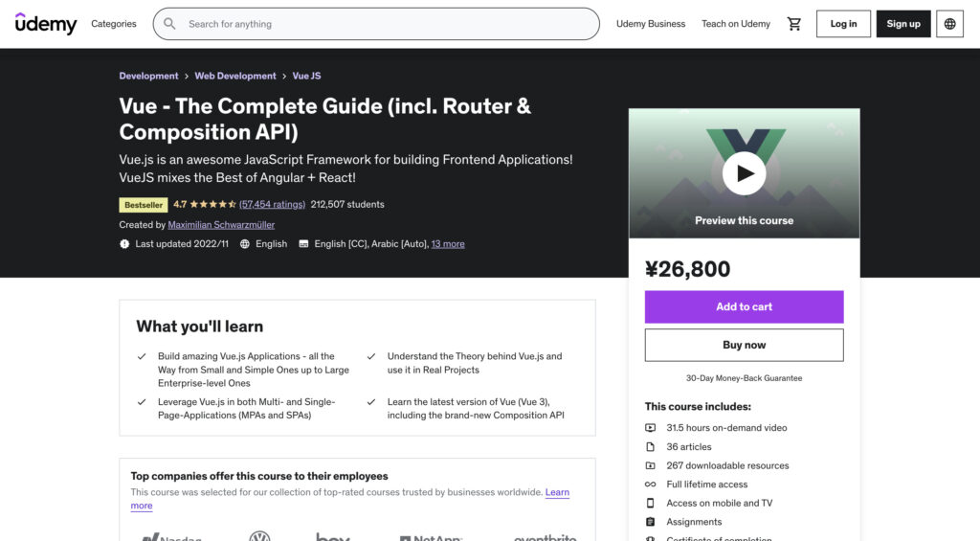Click the Sign up button
980x541 pixels.
(x=903, y=24)
